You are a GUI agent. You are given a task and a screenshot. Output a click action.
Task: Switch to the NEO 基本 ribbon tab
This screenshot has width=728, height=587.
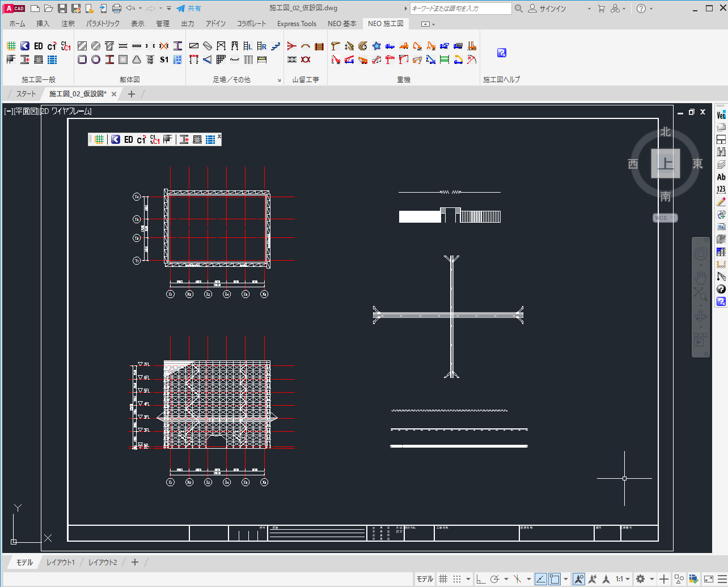pos(342,24)
